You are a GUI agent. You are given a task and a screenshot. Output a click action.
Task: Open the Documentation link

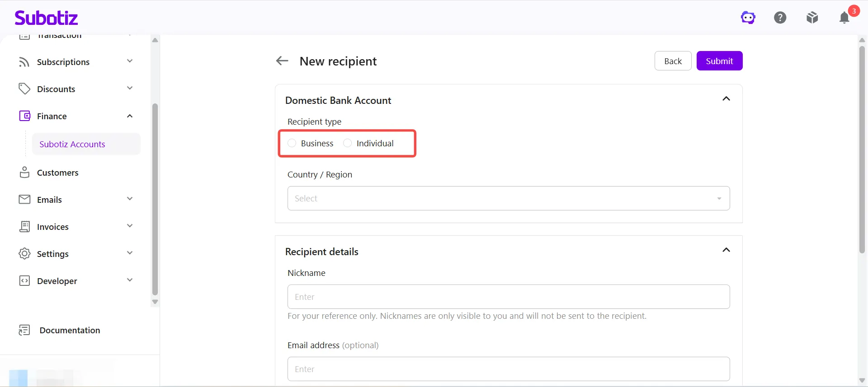70,330
